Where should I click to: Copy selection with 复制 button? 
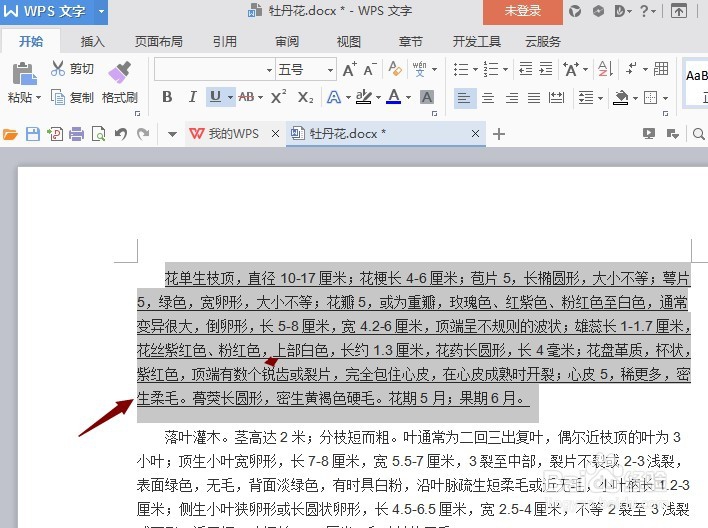pyautogui.click(x=72, y=97)
